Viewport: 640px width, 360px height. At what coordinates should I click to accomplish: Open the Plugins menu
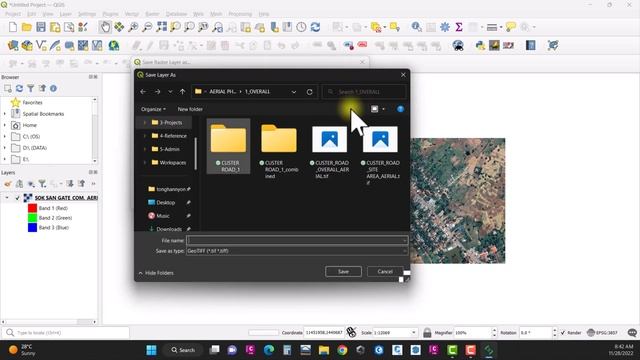(x=110, y=14)
